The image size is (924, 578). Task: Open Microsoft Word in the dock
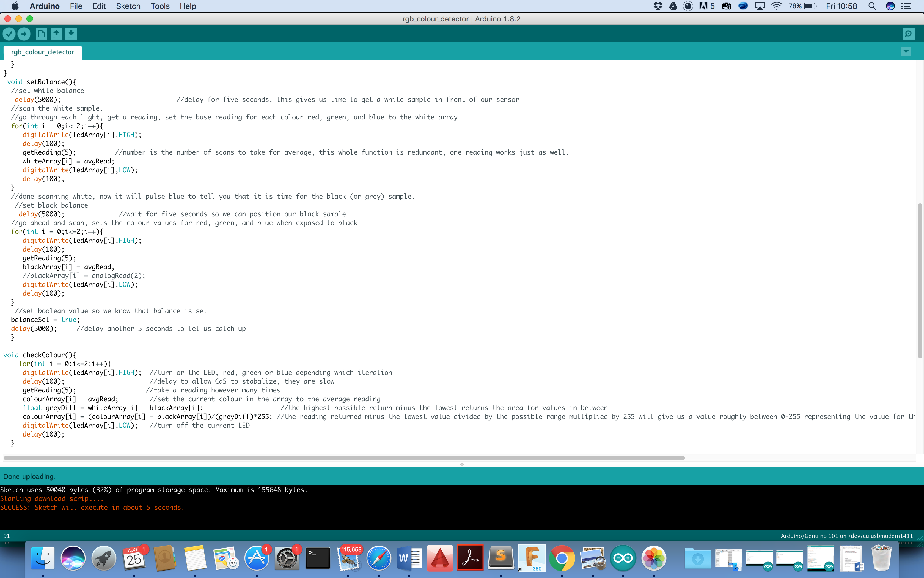[409, 558]
